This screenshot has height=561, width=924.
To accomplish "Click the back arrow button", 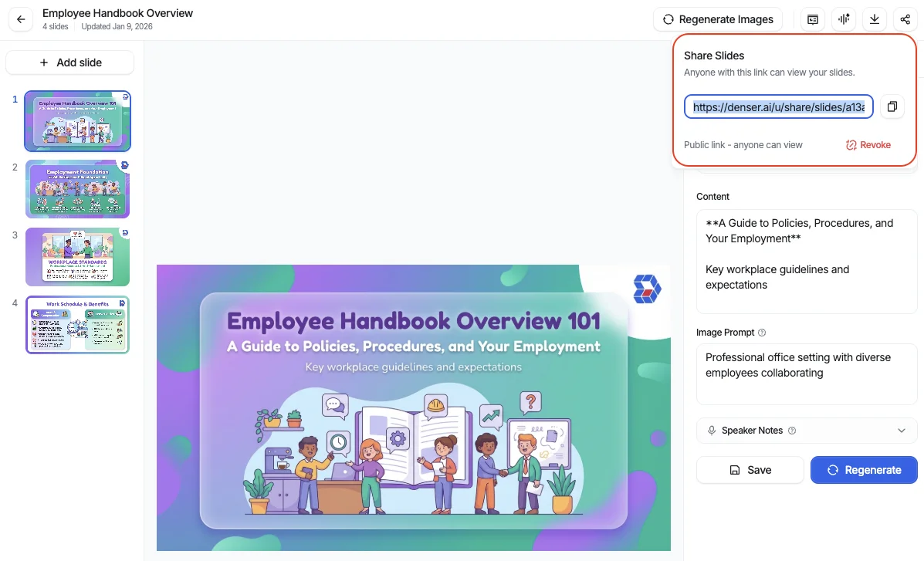I will (x=20, y=19).
